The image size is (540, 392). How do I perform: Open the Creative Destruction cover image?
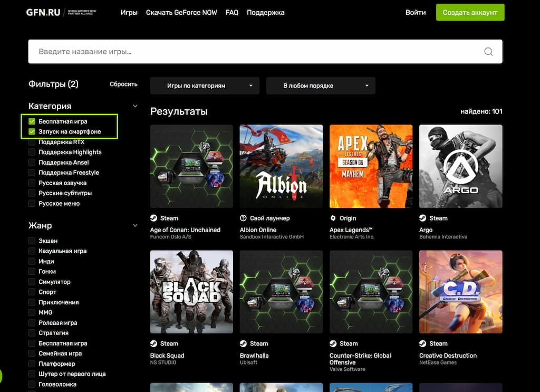461,292
